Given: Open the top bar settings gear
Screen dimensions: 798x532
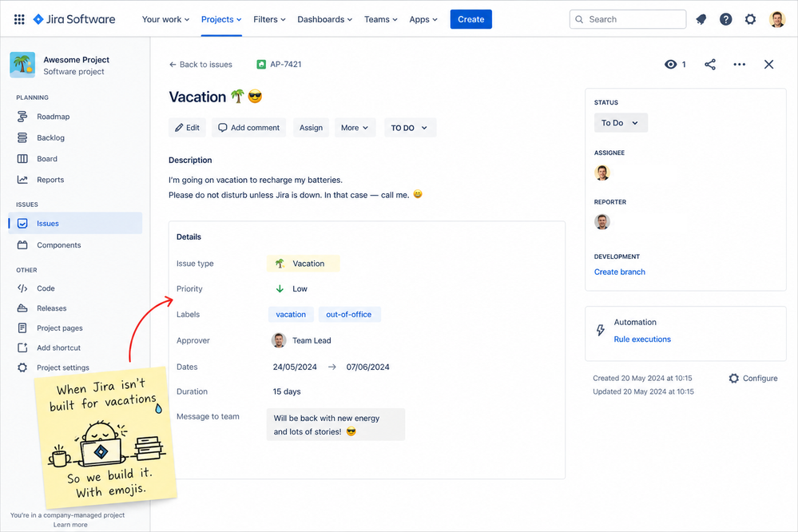Looking at the screenshot, I should (750, 19).
